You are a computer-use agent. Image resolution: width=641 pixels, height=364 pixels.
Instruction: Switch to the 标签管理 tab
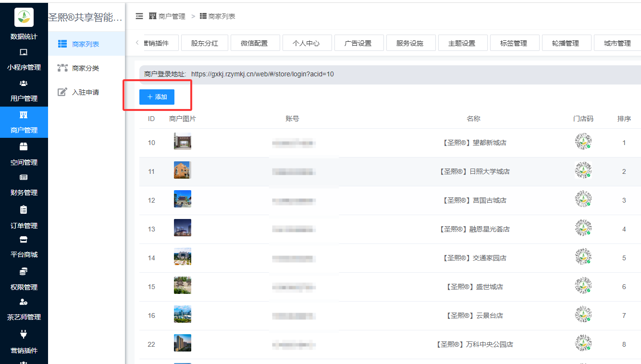(x=514, y=43)
